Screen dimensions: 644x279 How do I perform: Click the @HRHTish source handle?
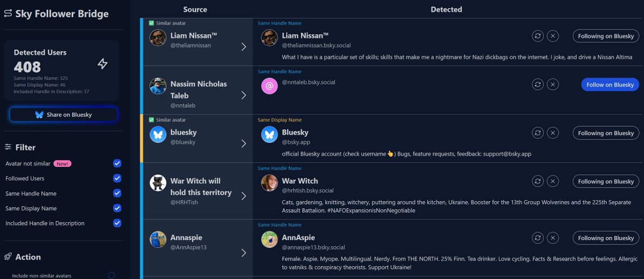point(184,203)
